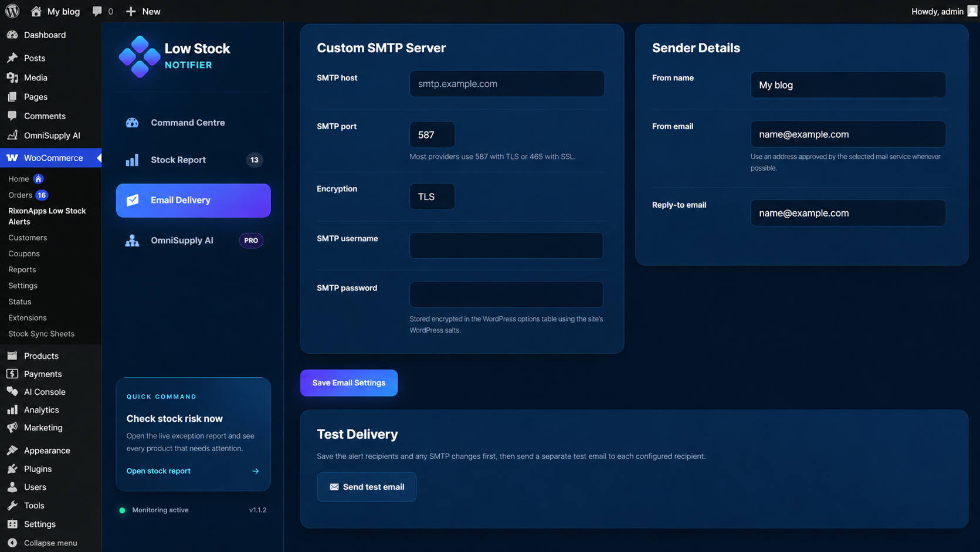Click the admin avatar in the top bar
The height and width of the screenshot is (552, 980).
coord(972,11)
